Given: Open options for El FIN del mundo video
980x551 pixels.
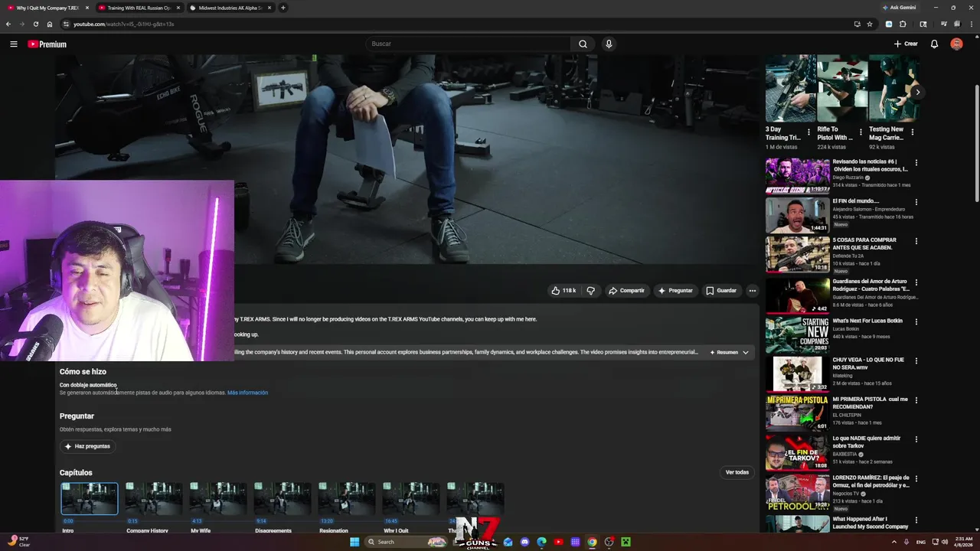Looking at the screenshot, I should (916, 202).
